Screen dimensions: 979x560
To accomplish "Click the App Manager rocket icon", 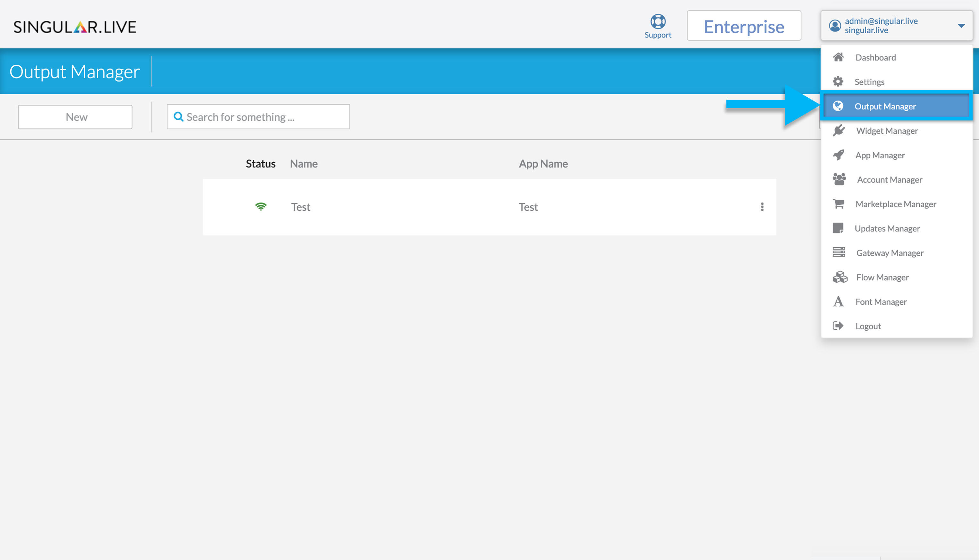I will 839,155.
